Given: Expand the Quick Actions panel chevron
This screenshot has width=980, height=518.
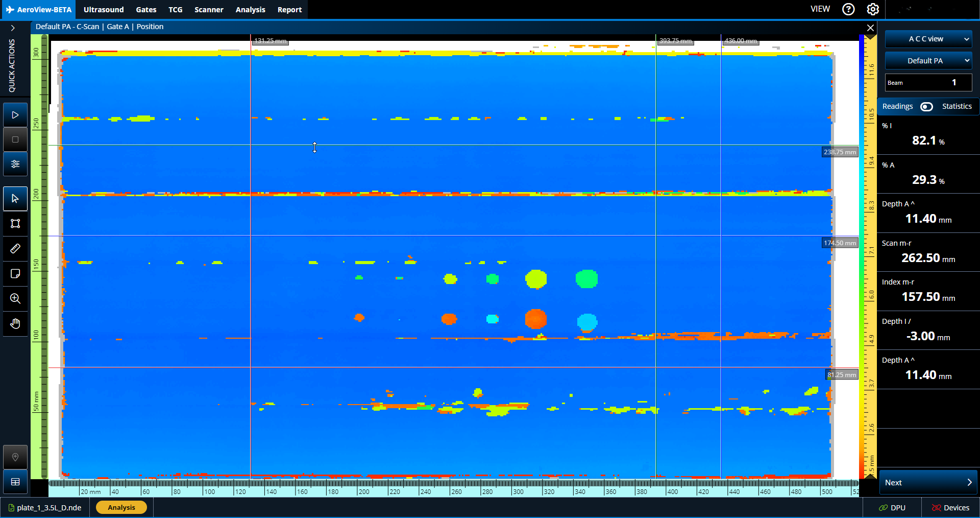Looking at the screenshot, I should point(13,28).
